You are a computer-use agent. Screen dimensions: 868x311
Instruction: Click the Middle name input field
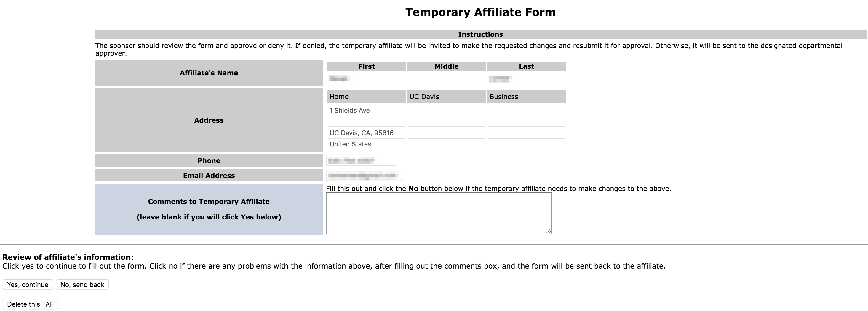446,78
